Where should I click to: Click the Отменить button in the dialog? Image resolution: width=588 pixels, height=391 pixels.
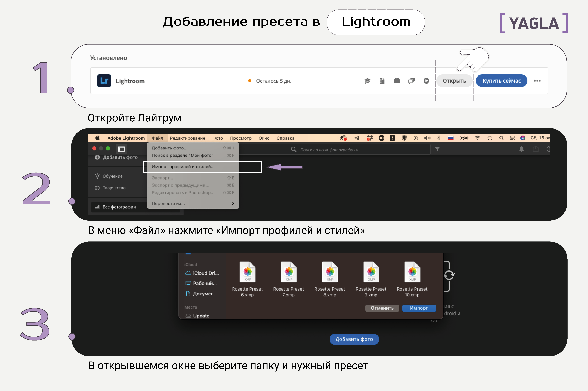pos(382,308)
